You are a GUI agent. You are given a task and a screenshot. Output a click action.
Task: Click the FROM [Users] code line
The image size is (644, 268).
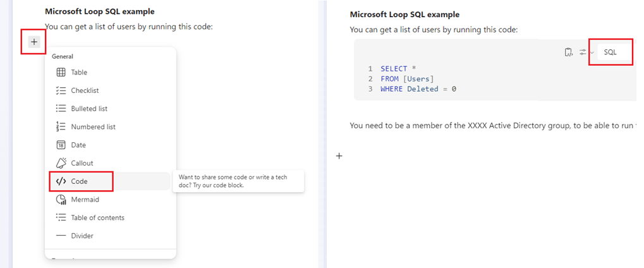(407, 79)
